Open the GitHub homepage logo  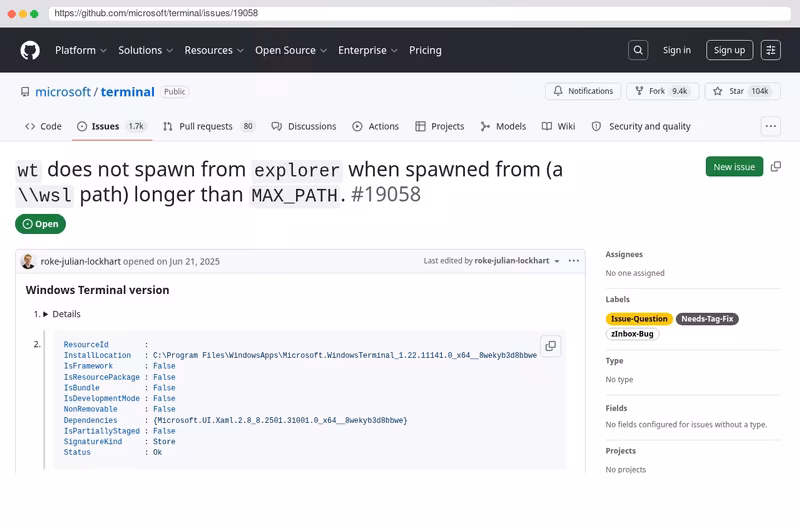click(30, 51)
